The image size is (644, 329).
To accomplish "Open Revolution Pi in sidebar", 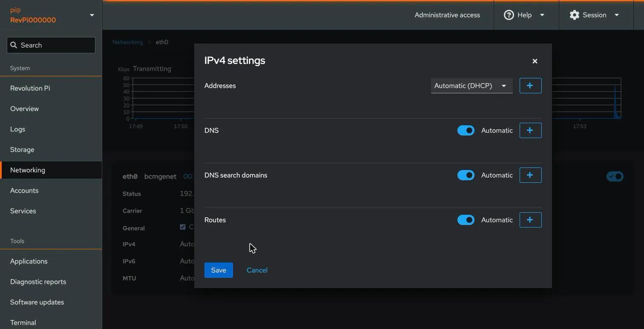I will (x=51, y=88).
